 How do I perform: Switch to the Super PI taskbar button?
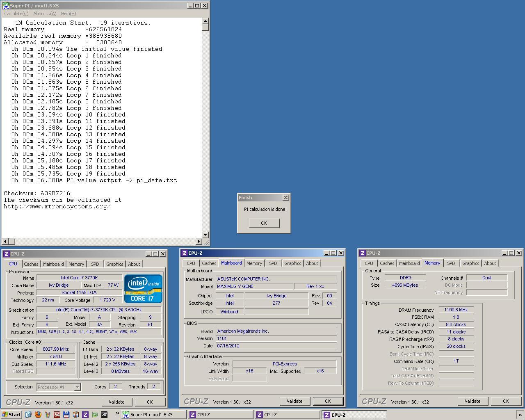154,415
